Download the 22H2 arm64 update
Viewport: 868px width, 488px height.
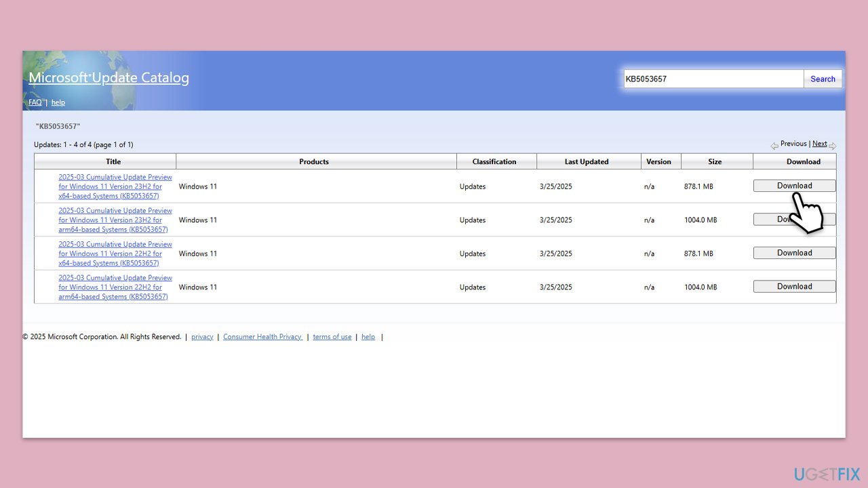794,287
